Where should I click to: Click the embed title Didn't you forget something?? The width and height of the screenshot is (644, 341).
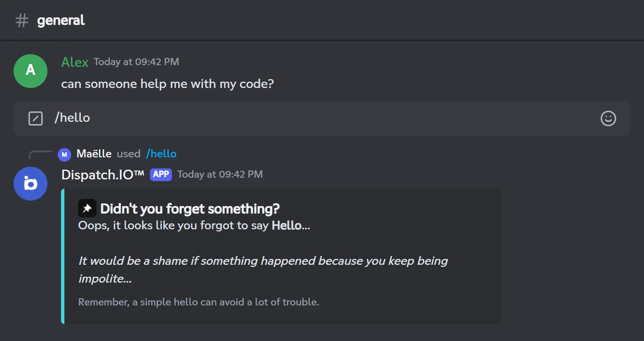(x=190, y=209)
